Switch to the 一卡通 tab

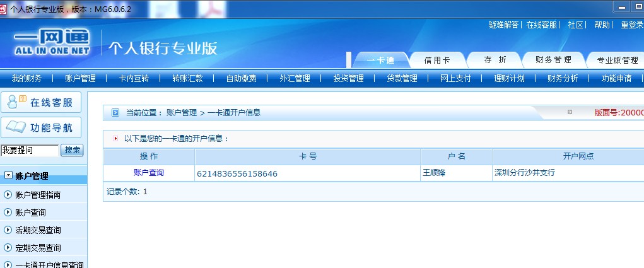tap(381, 61)
